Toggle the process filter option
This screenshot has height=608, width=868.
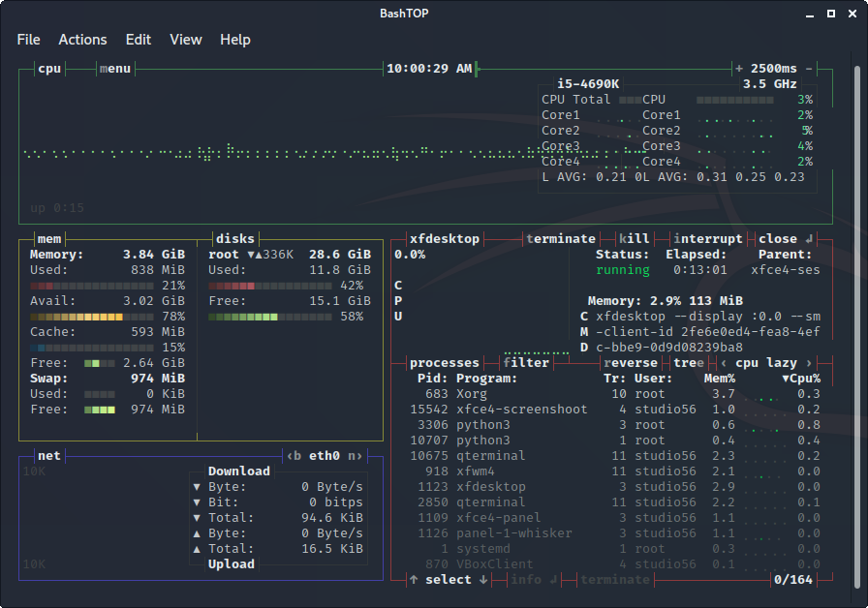pos(526,363)
